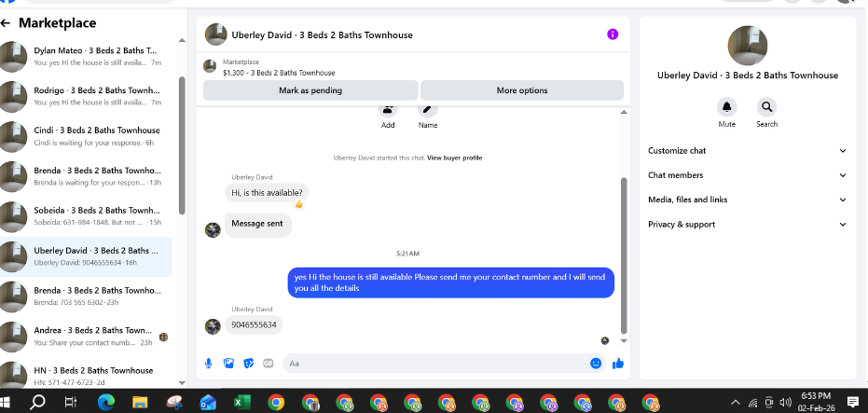Mute this chat with the bell icon
Viewport: 868px width, 413px height.
point(727,107)
